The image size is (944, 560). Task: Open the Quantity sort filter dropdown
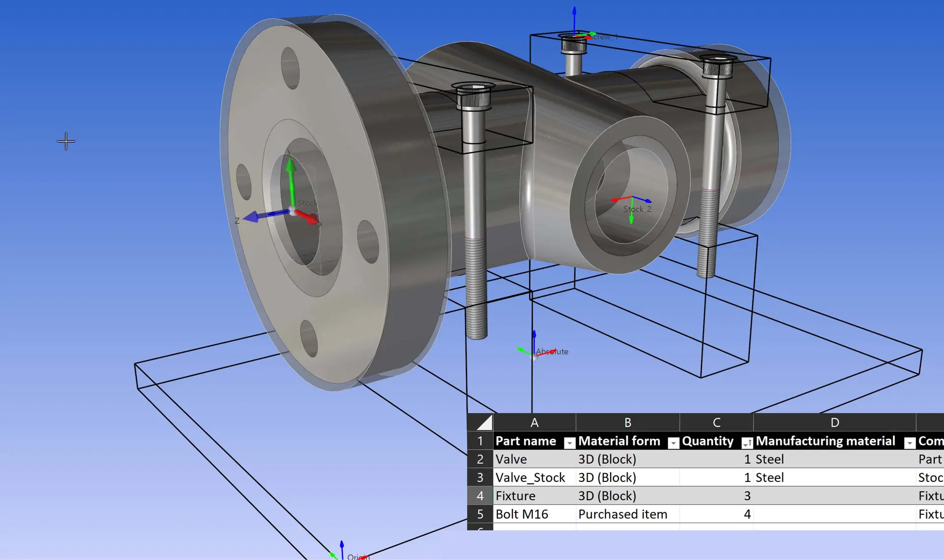click(x=747, y=443)
